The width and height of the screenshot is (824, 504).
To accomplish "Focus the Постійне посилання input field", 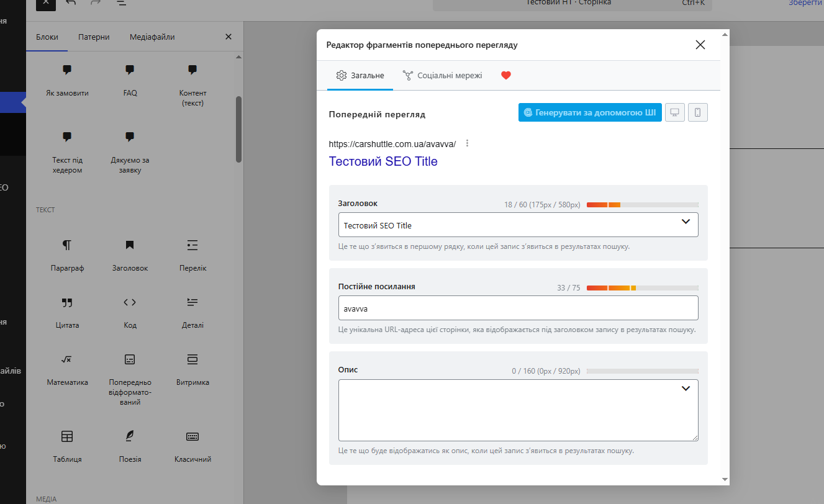I will coord(518,308).
